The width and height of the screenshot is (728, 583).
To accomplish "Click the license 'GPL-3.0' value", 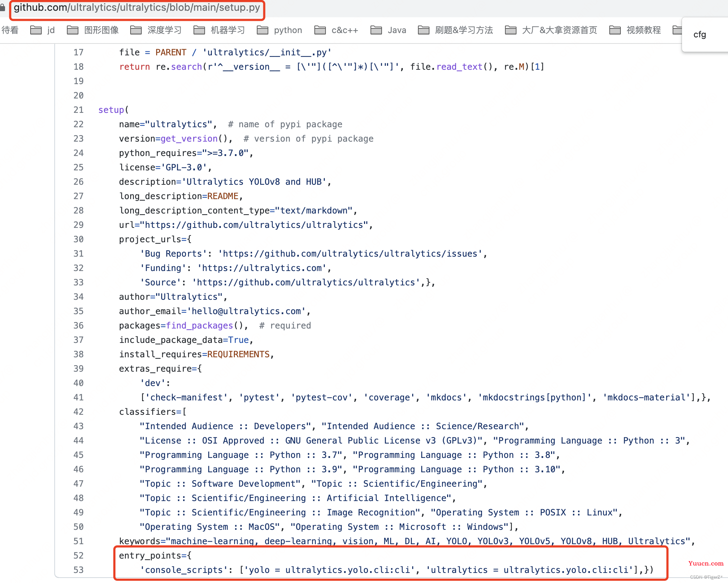I will (184, 167).
